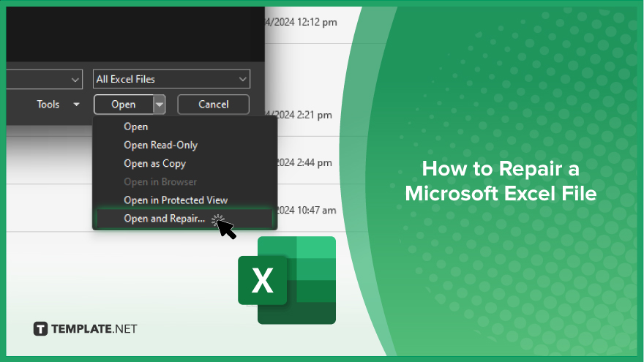Open the Tools dropdown menu
Screen dimensions: 644x362
click(58, 105)
